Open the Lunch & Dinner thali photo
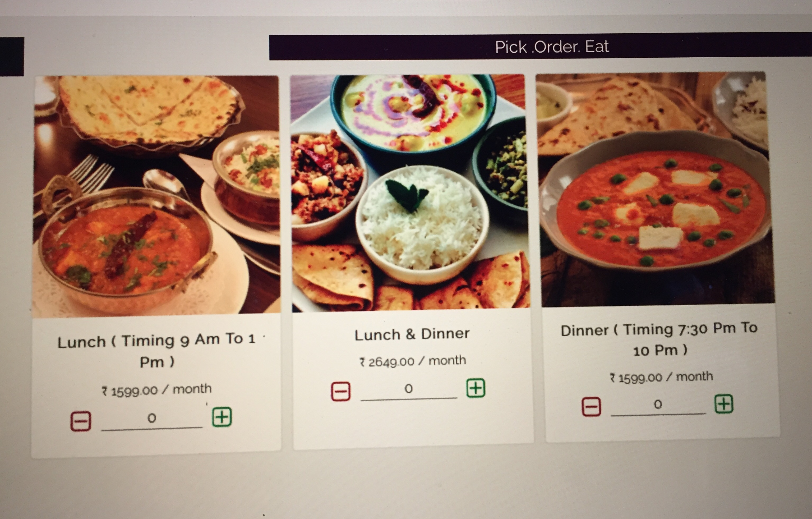812x519 pixels. pos(410,192)
